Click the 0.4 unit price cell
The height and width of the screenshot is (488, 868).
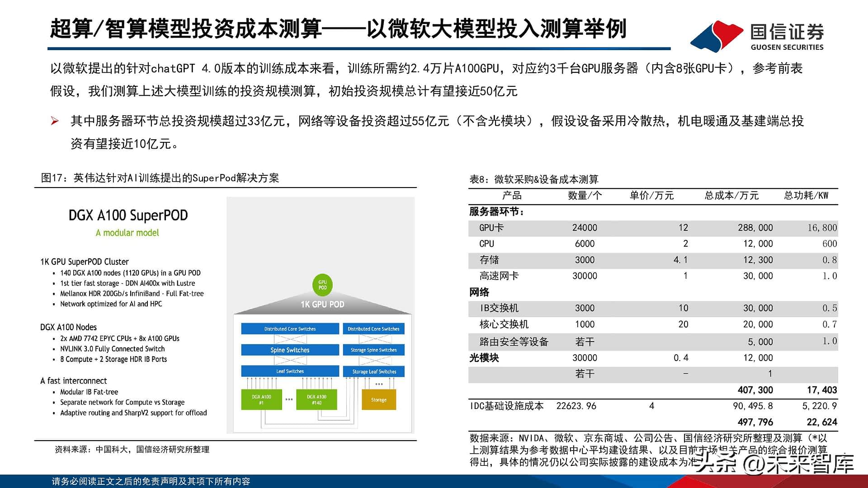[681, 358]
